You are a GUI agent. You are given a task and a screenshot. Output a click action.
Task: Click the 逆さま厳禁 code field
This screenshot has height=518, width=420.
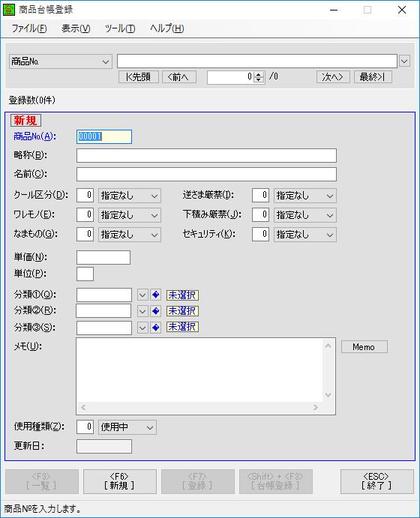click(x=260, y=195)
